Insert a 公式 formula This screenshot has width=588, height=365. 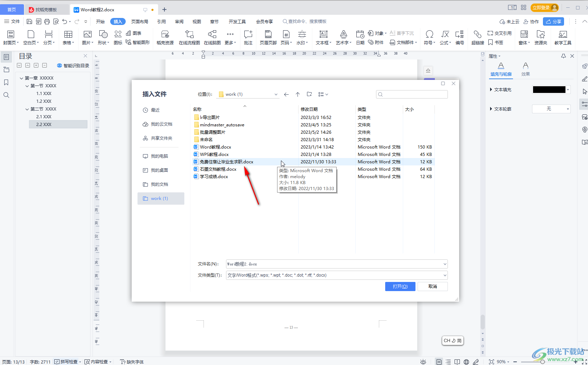coord(445,37)
